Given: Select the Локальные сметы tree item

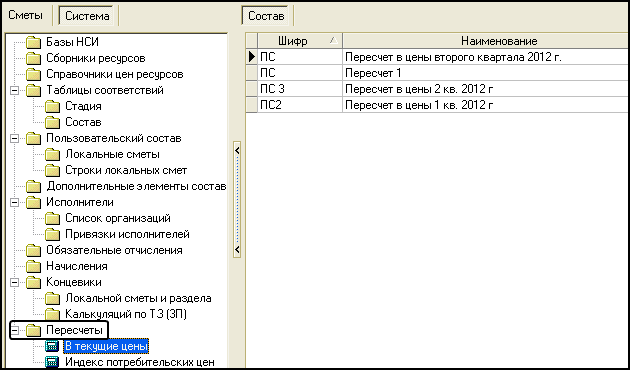Looking at the screenshot, I should pos(112,155).
